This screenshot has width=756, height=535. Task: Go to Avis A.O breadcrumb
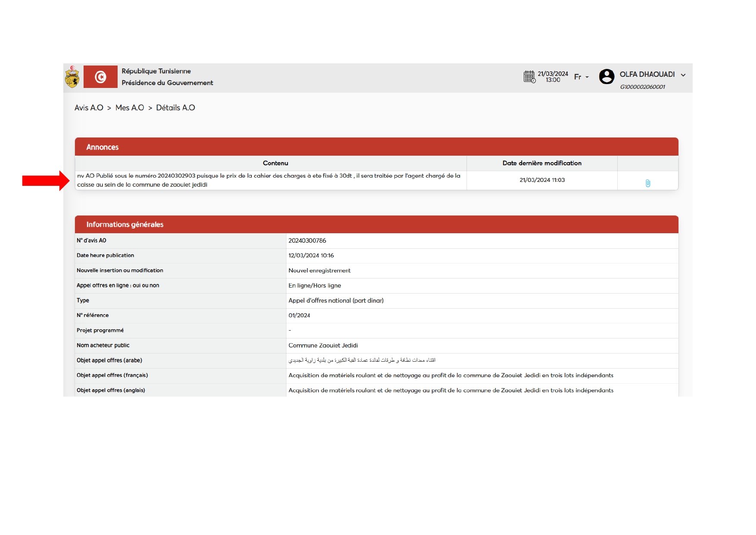tap(89, 108)
